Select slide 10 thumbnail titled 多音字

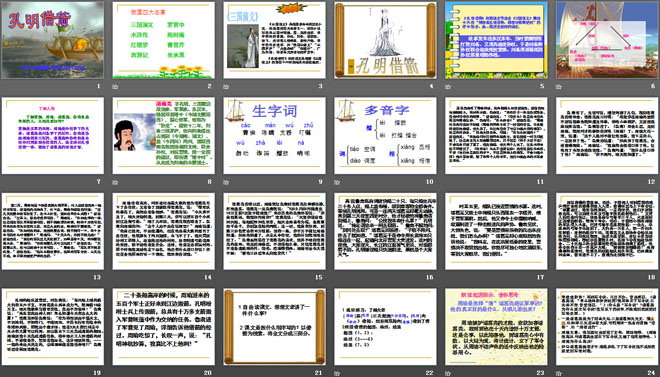386,135
